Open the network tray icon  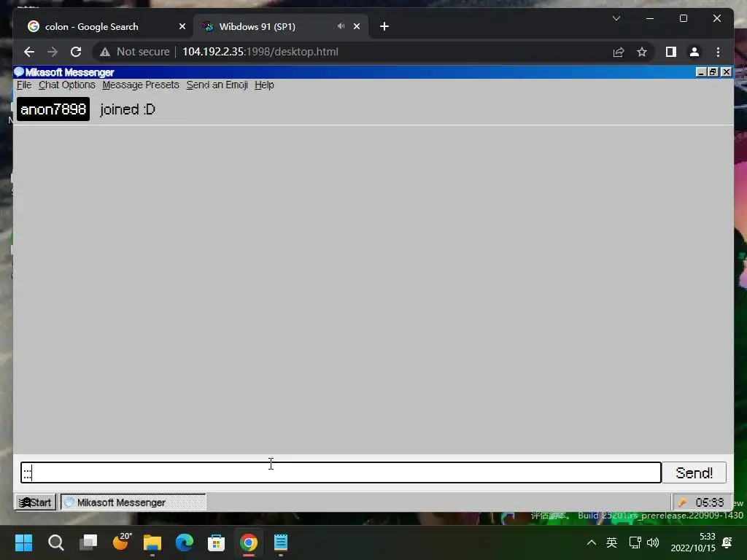coord(635,542)
